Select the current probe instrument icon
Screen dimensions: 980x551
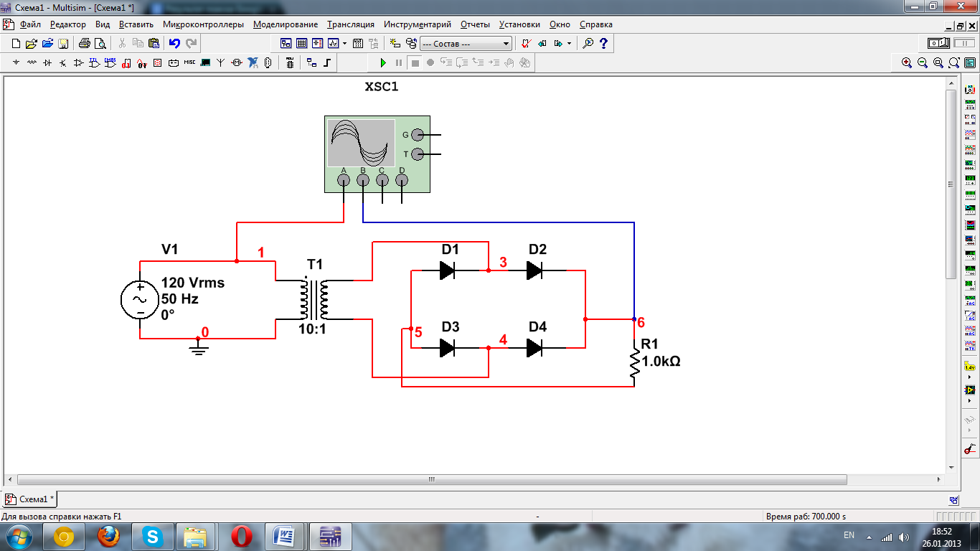click(970, 449)
